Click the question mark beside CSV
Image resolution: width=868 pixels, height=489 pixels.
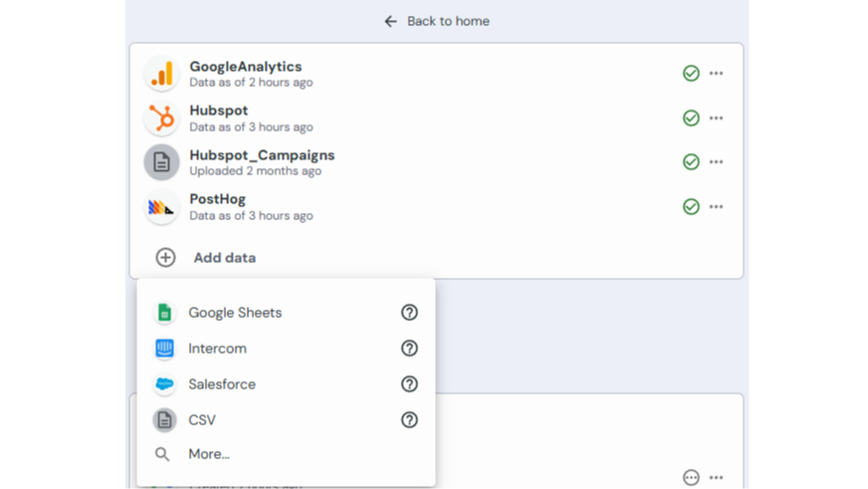click(409, 420)
